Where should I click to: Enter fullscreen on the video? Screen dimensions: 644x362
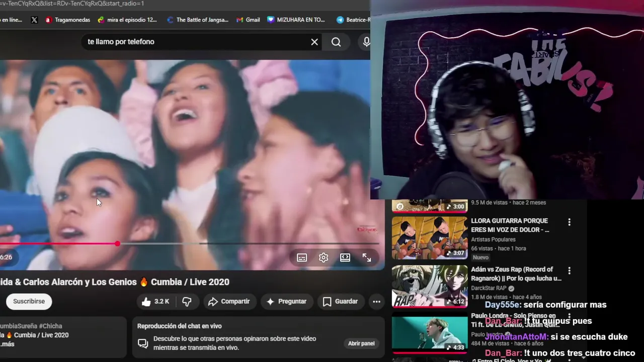367,257
